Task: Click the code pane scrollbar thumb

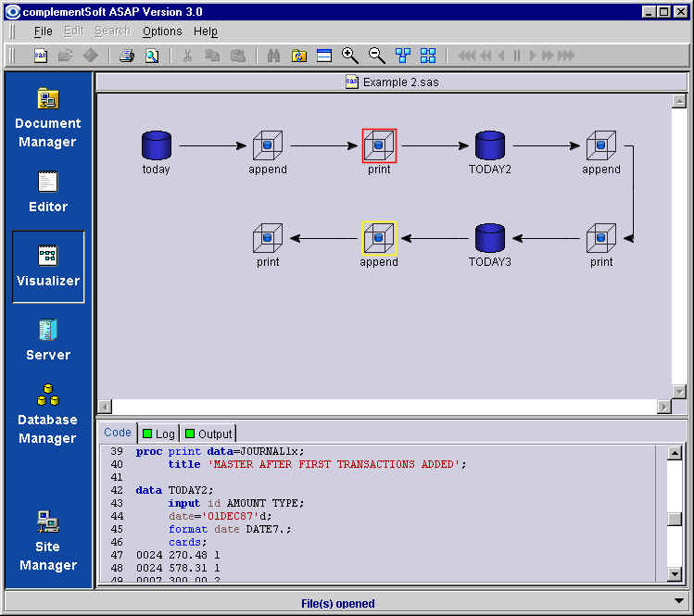Action: pos(675,519)
